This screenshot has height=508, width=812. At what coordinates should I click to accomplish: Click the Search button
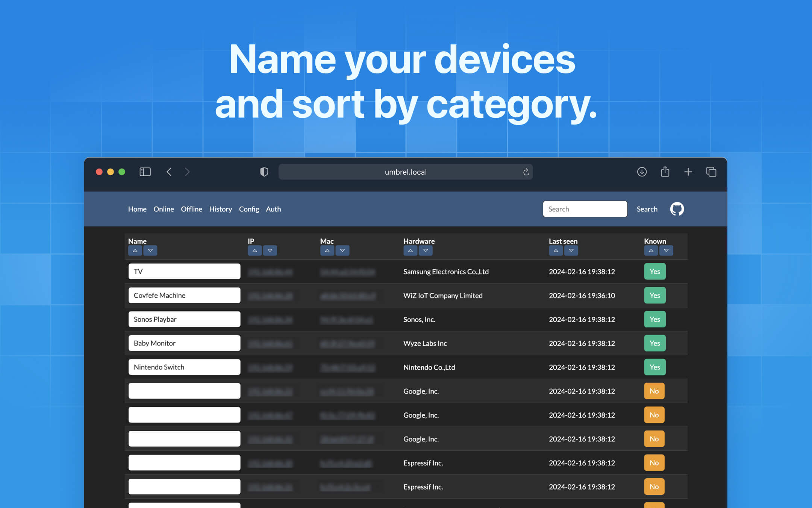tap(647, 209)
